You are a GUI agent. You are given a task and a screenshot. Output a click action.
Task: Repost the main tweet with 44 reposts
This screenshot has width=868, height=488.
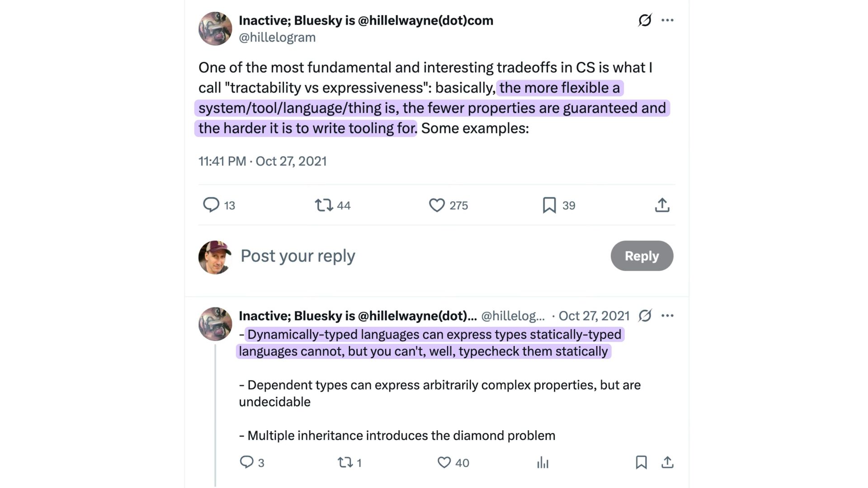click(324, 205)
